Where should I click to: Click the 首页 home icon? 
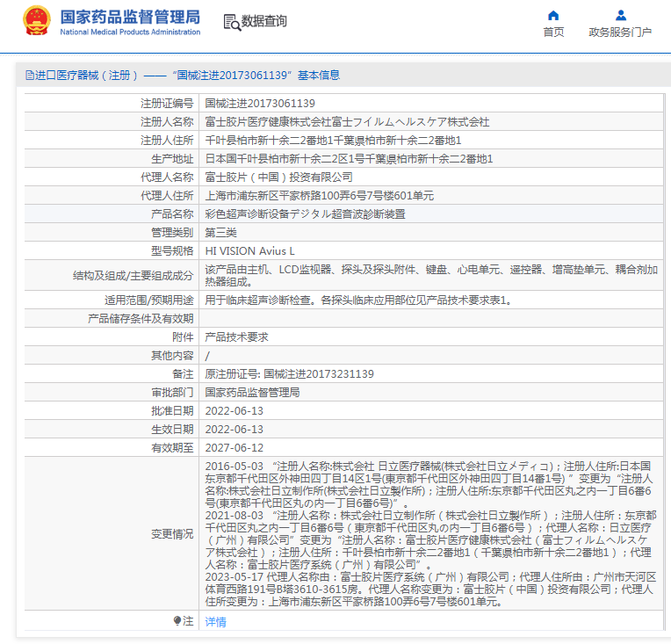pyautogui.click(x=553, y=16)
